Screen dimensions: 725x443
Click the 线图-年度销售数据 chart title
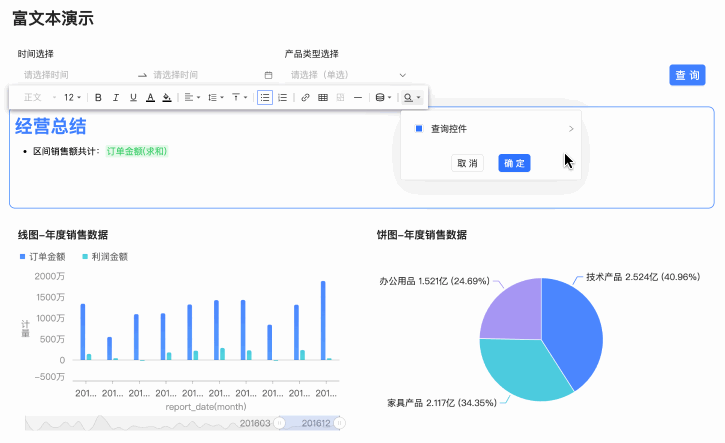[63, 235]
